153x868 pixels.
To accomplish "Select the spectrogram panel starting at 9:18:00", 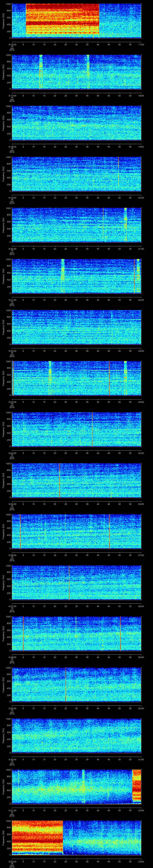I will [76, 123].
